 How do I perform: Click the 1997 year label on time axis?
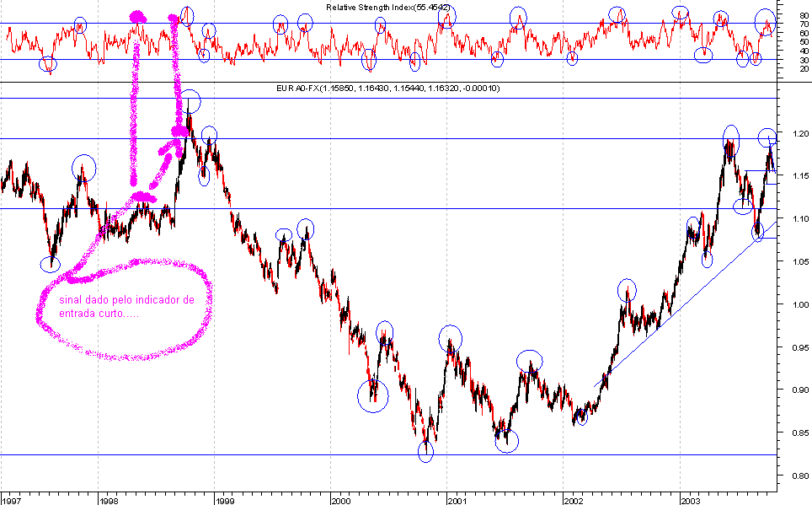point(11,501)
